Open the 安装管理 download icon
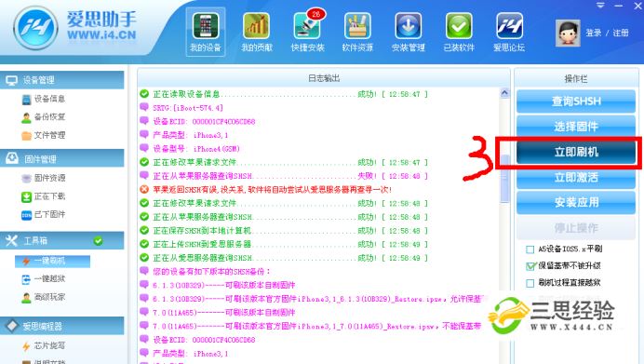This screenshot has width=644, height=364. (x=409, y=32)
